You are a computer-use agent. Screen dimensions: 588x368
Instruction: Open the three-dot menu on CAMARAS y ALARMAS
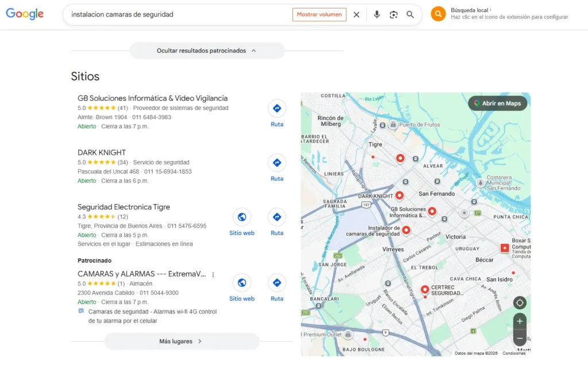(x=213, y=274)
